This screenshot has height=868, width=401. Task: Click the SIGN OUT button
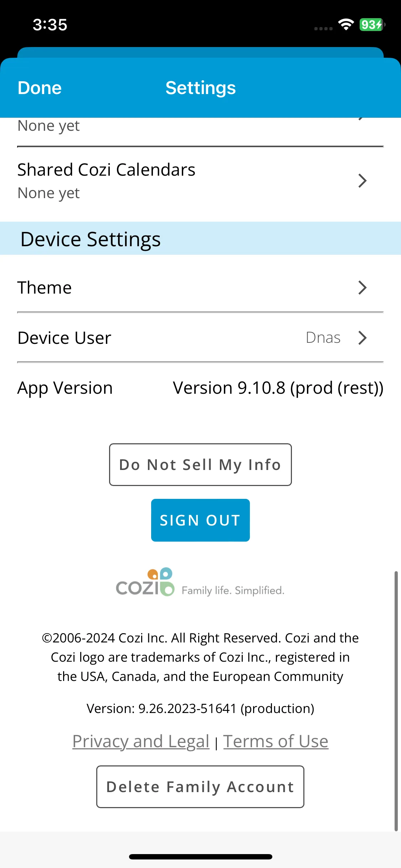click(x=200, y=520)
